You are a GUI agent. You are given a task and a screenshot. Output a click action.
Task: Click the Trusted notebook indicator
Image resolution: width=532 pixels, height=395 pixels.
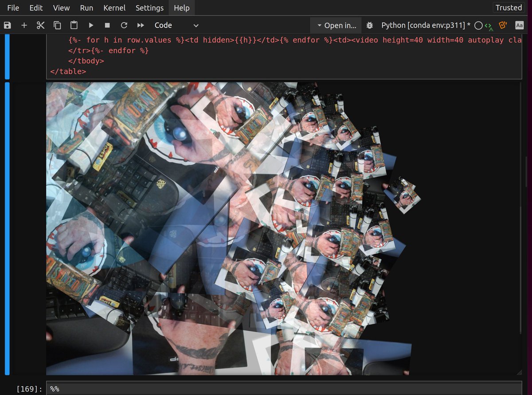(509, 8)
